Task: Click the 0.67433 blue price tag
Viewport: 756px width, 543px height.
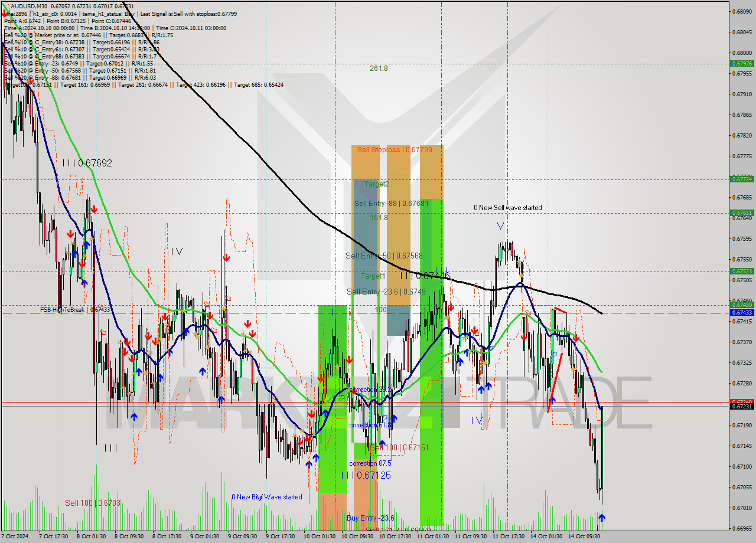Action: pos(742,312)
